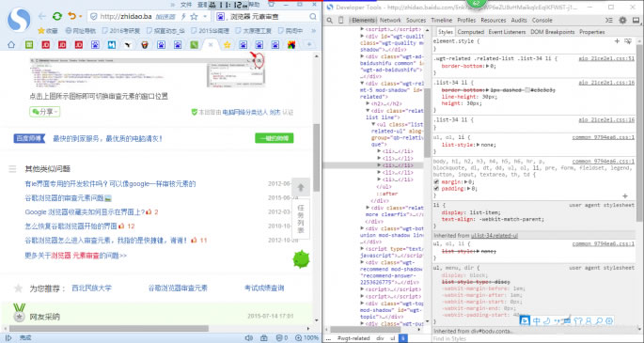The height and width of the screenshot is (343, 644).
Task: Expand the highlighted li node
Action: (x=379, y=165)
